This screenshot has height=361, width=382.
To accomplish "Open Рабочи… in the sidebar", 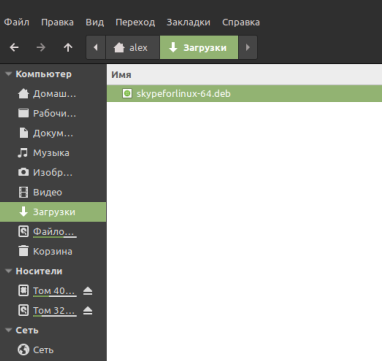I will tap(54, 114).
